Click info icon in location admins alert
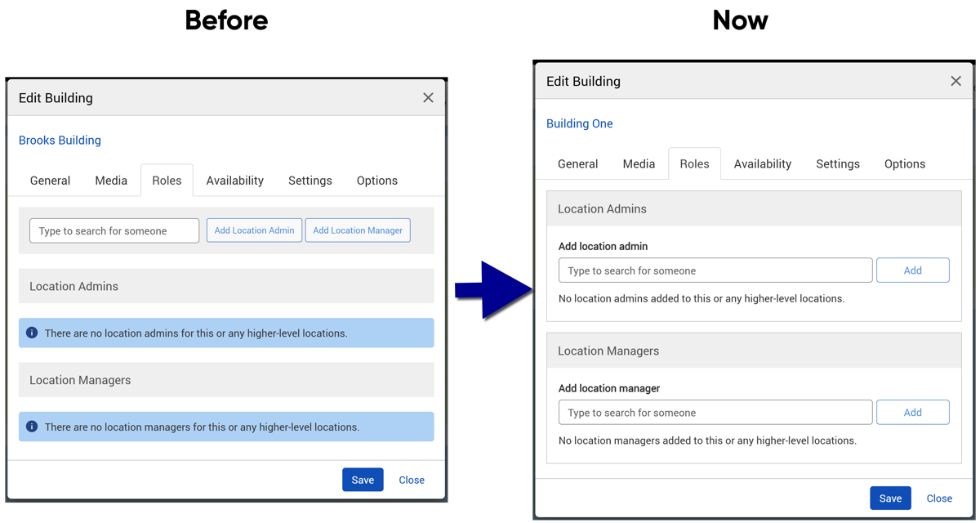 pos(32,333)
